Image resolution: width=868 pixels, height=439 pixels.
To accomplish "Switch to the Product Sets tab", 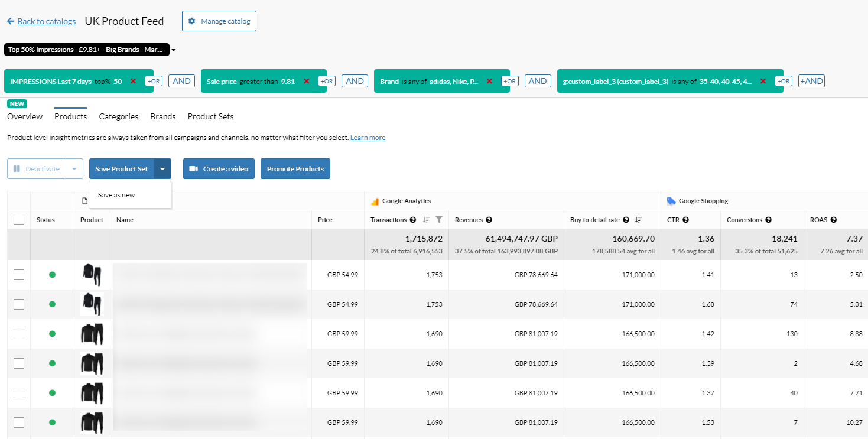I will [x=210, y=116].
